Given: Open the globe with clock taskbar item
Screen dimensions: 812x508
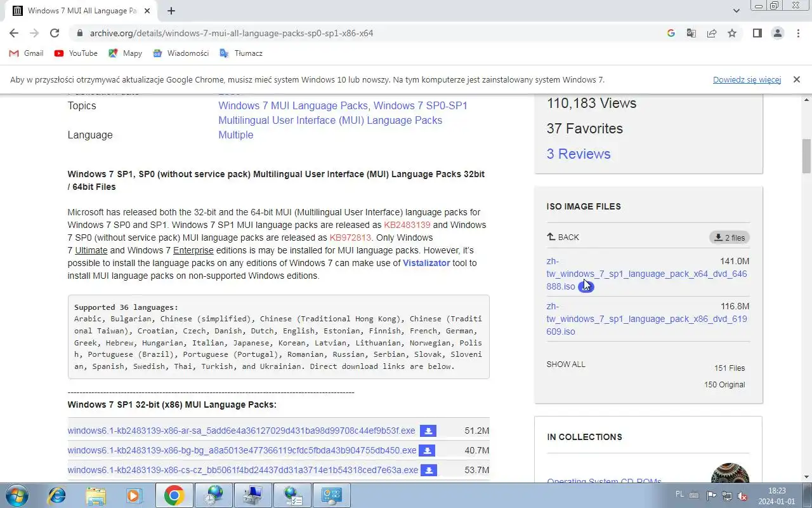Looking at the screenshot, I should coord(213,495).
